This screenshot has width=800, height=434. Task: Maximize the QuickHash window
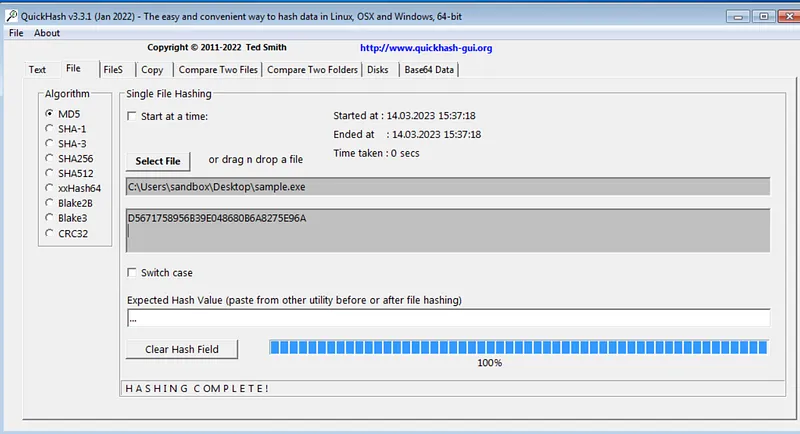point(763,17)
